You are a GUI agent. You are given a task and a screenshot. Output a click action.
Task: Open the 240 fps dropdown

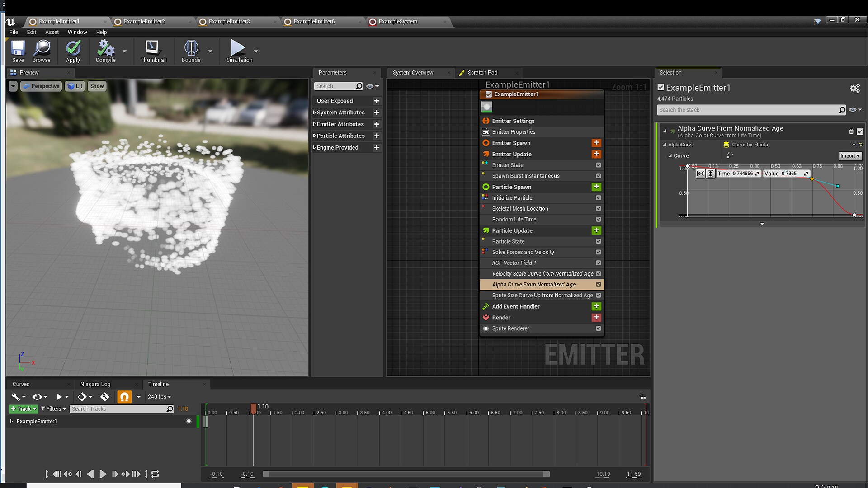point(159,397)
